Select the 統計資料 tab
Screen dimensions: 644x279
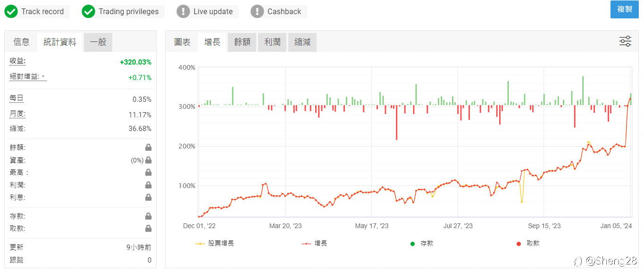click(60, 42)
